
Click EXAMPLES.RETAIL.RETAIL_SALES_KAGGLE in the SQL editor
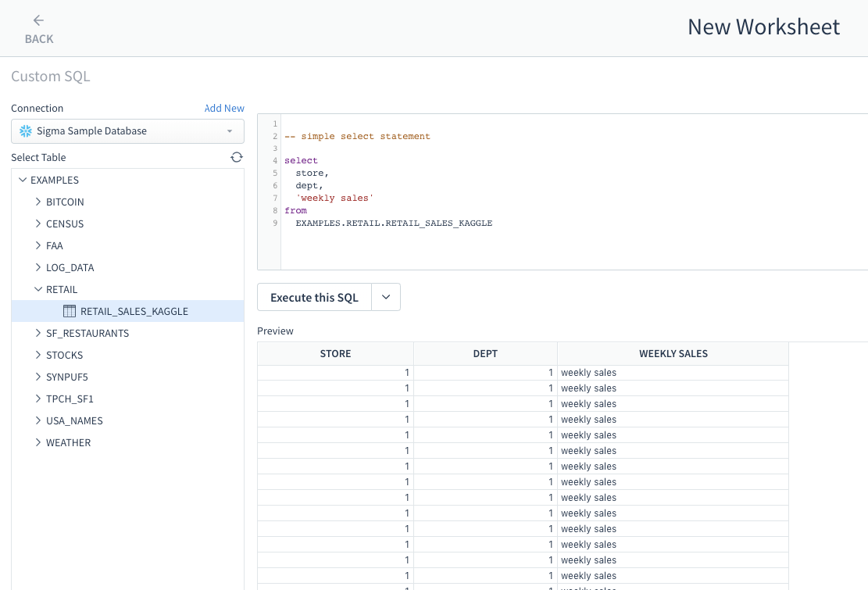394,223
